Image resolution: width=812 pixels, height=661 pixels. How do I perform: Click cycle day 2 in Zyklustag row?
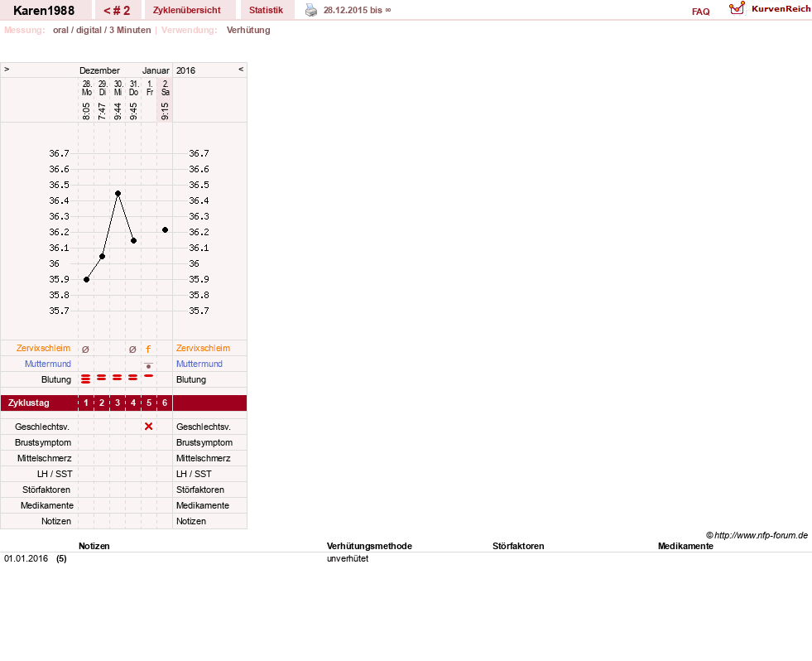(102, 403)
